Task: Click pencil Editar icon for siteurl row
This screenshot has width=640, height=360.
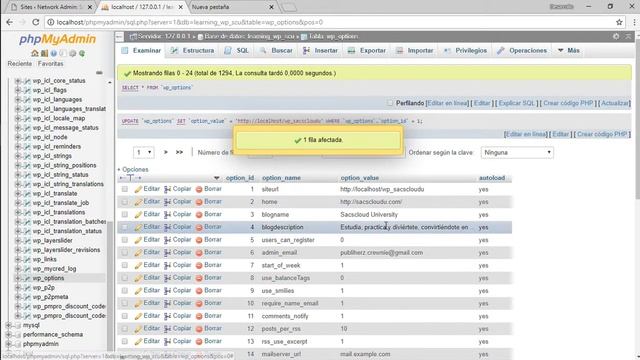Action: tap(138, 189)
